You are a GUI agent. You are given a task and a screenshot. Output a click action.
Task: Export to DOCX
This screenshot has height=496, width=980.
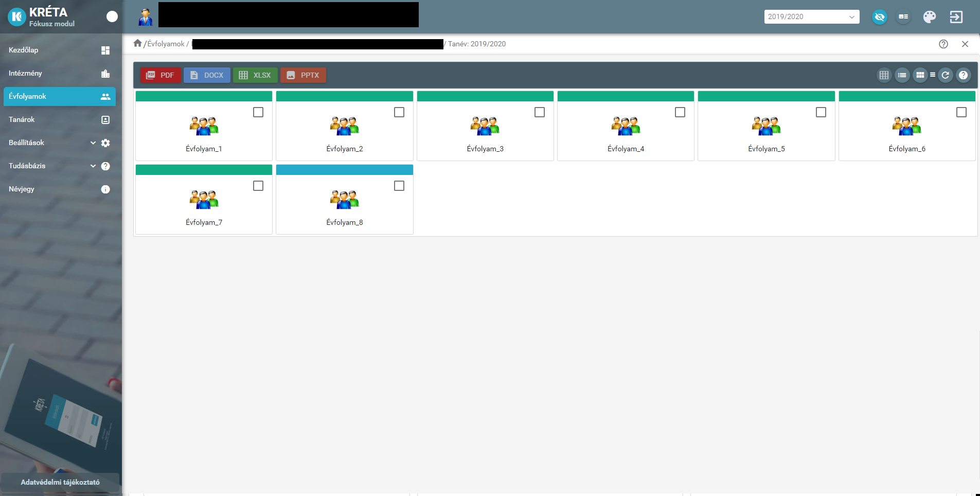pyautogui.click(x=207, y=75)
